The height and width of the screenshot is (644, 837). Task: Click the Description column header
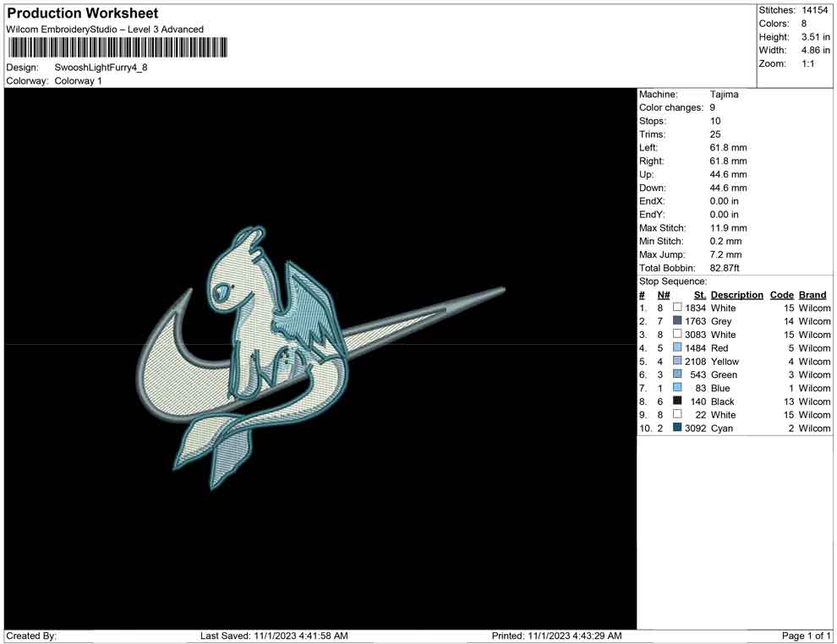click(x=736, y=295)
